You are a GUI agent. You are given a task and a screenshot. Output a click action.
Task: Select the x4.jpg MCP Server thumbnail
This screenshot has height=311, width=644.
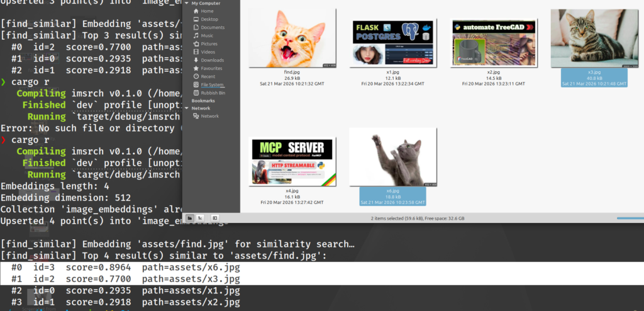(292, 162)
